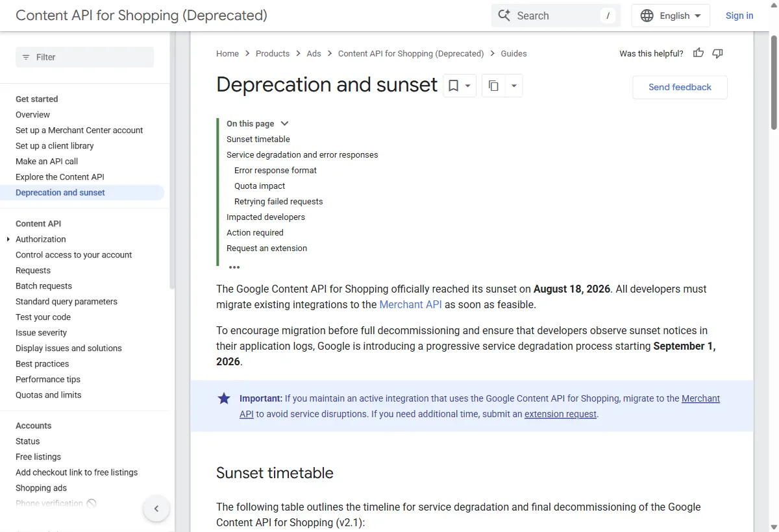Open Display issues and solutions page

[x=69, y=348]
